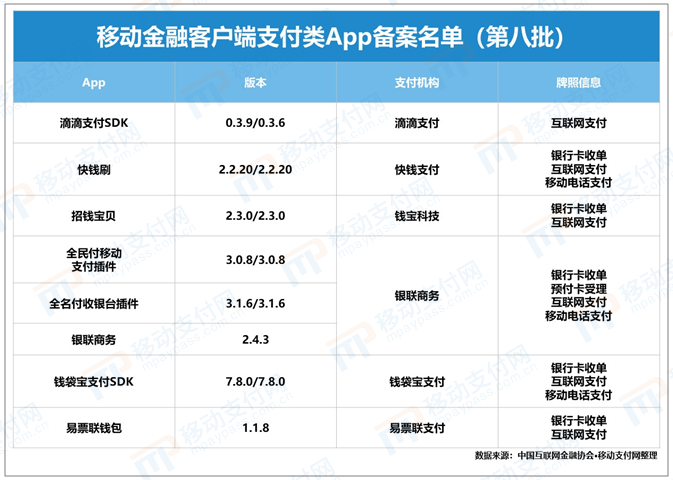673x480 pixels.
Task: Click the table title mentioning 第八批
Action: pos(330,37)
